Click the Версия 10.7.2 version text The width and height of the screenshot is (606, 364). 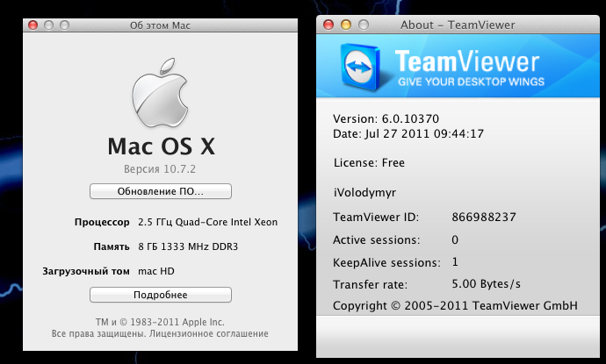tap(160, 169)
